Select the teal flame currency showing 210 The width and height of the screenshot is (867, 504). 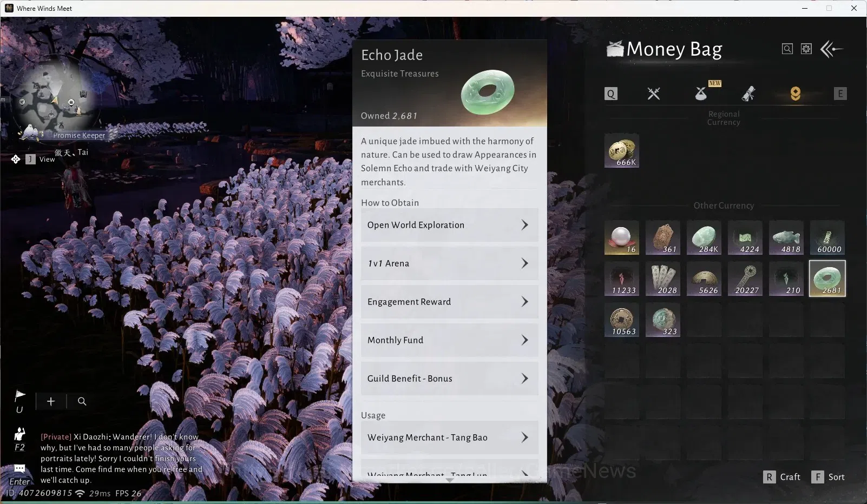[x=786, y=278]
